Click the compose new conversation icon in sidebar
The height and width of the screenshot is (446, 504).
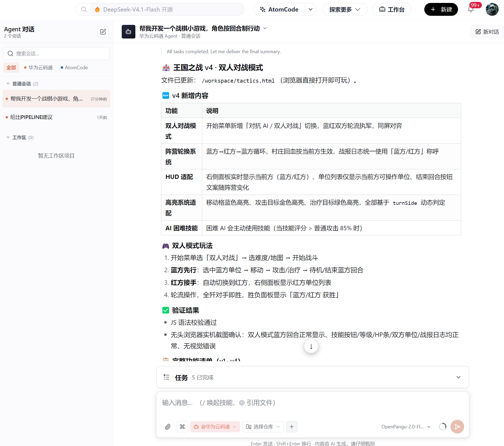click(103, 32)
